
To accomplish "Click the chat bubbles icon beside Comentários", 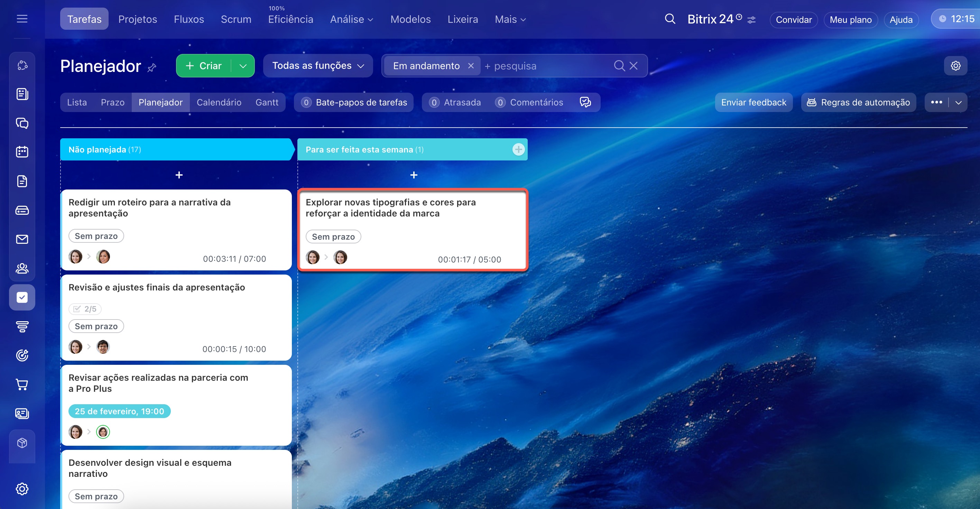I will (x=585, y=102).
